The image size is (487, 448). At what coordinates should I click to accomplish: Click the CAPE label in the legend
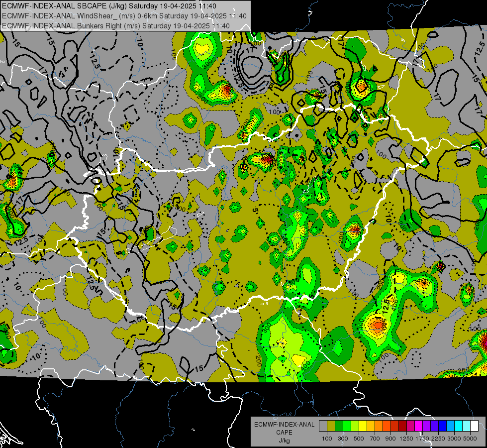click(x=284, y=433)
